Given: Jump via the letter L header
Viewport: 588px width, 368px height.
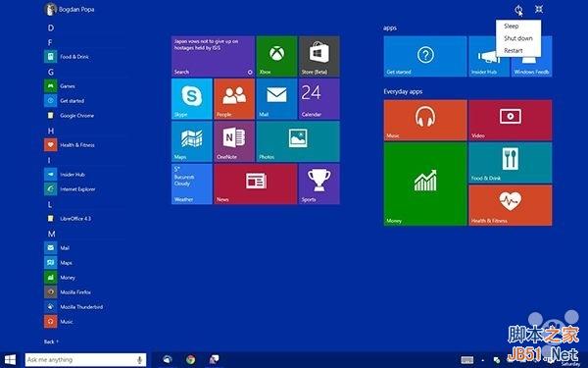Looking at the screenshot, I should tap(50, 204).
